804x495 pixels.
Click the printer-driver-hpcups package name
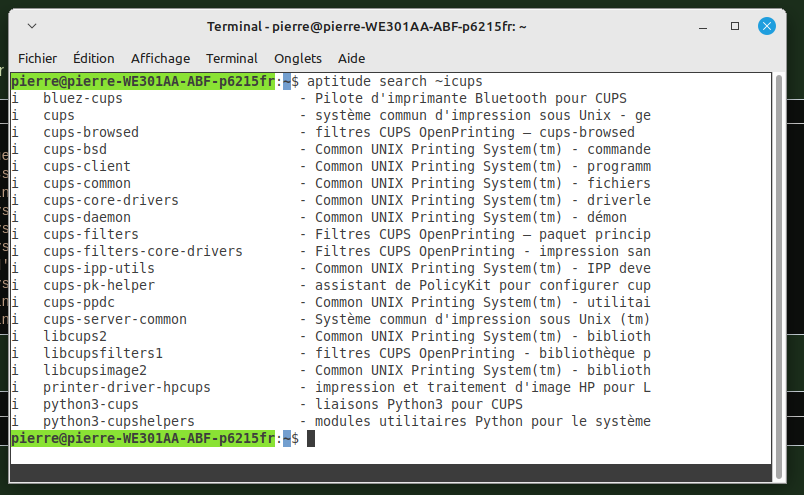tap(127, 387)
